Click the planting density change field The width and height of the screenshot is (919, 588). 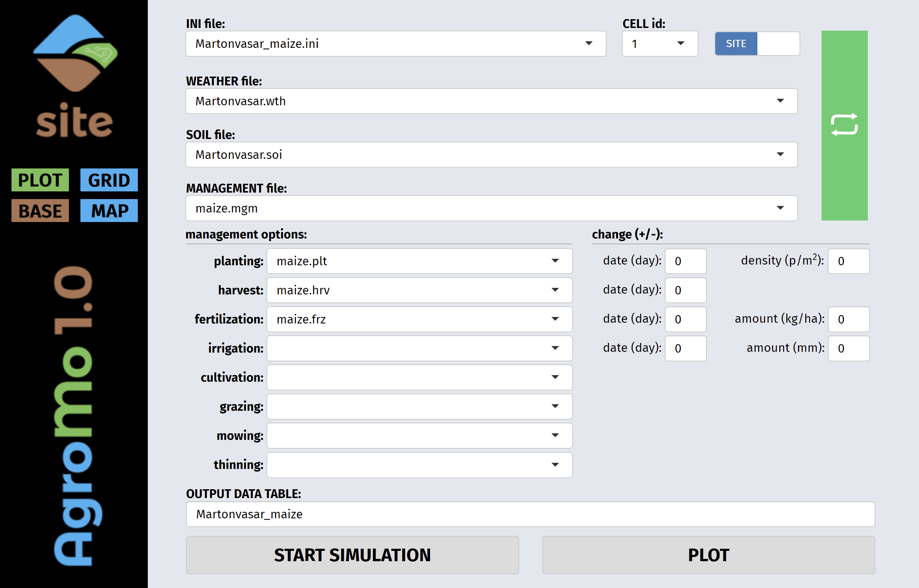tap(848, 261)
